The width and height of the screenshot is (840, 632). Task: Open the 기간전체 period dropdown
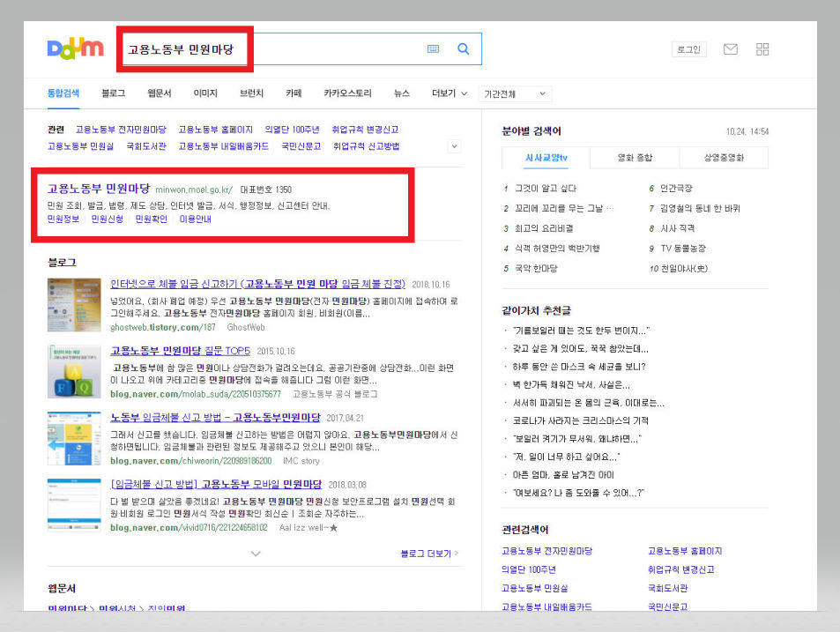(x=515, y=93)
